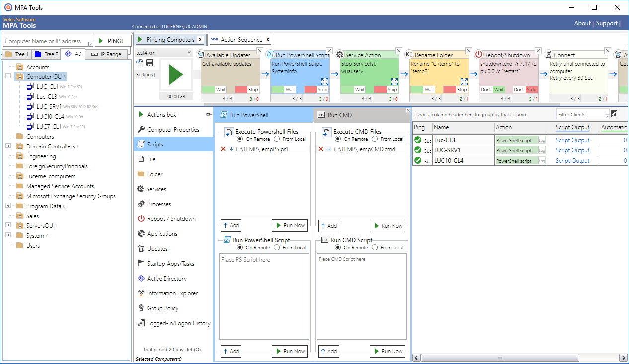
Task: Click Run Now under Run CMD Script
Action: [x=388, y=351]
